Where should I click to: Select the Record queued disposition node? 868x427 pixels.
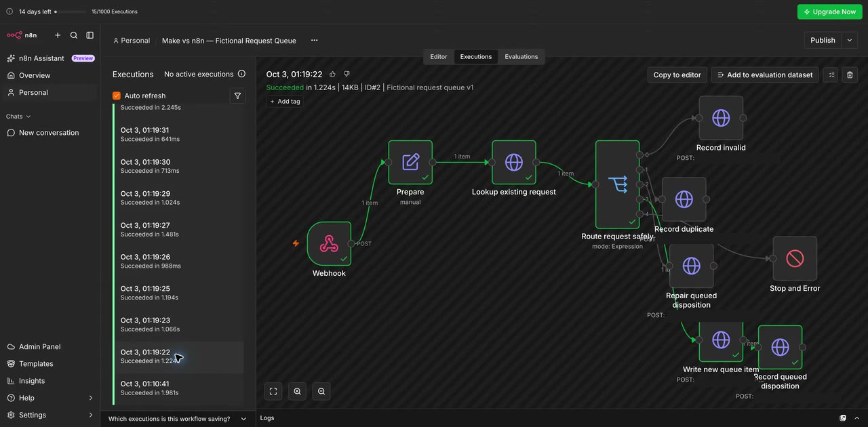(x=780, y=347)
